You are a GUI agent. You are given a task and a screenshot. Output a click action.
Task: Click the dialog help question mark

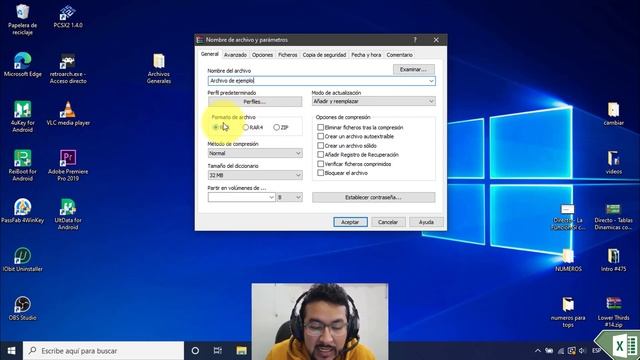tap(415, 40)
